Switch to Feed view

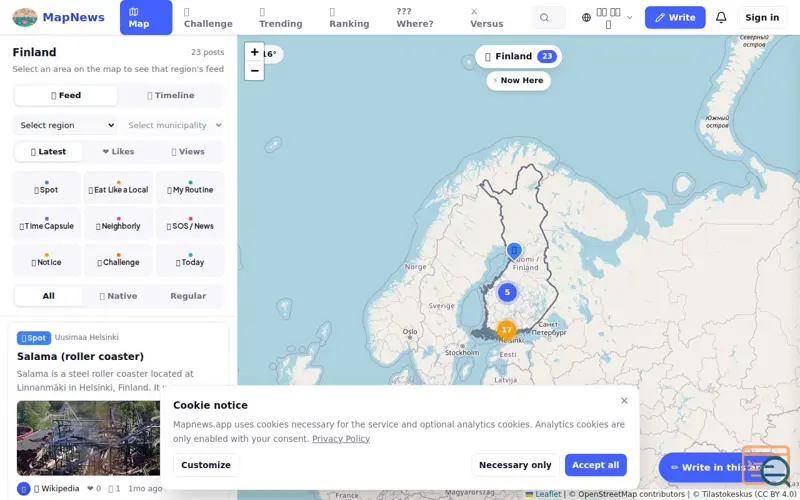pos(66,95)
